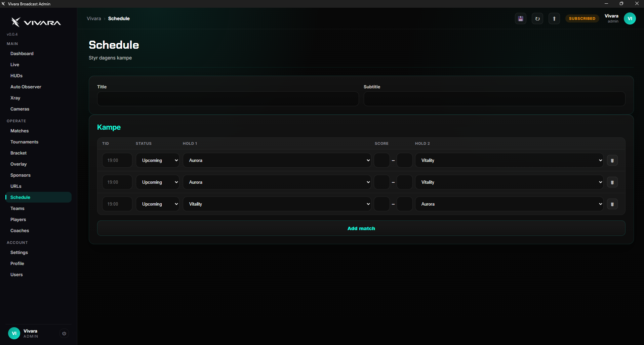The image size is (644, 345).
Task: Click Vivara breadcrumb link
Action: [94, 18]
